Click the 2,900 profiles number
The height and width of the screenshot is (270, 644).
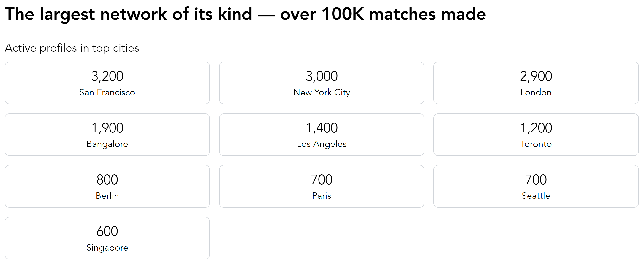(536, 76)
